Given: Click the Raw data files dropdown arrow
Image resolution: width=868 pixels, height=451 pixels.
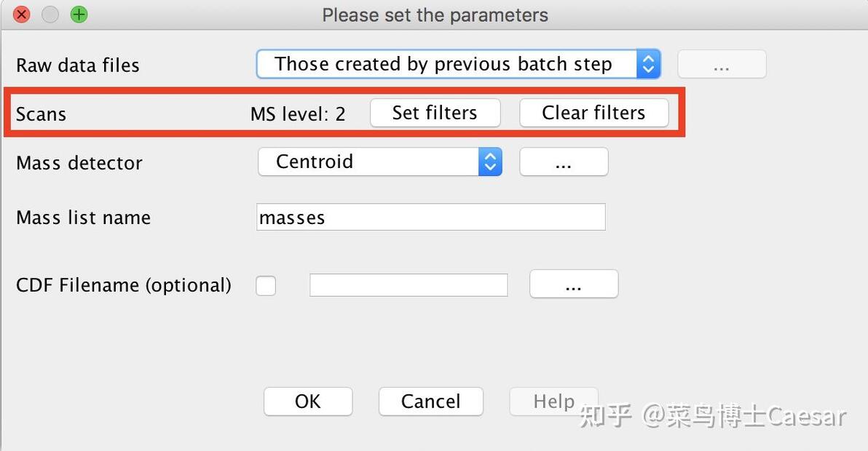Looking at the screenshot, I should pos(647,64).
